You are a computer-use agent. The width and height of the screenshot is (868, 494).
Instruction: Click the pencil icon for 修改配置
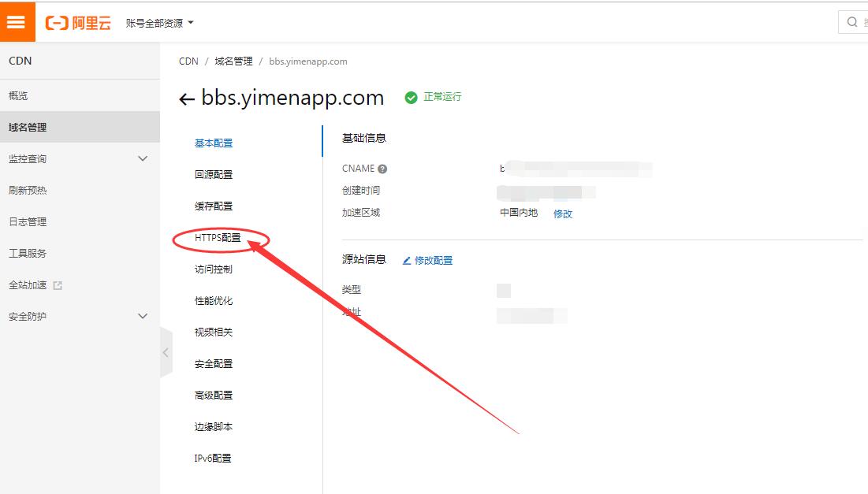coord(407,261)
